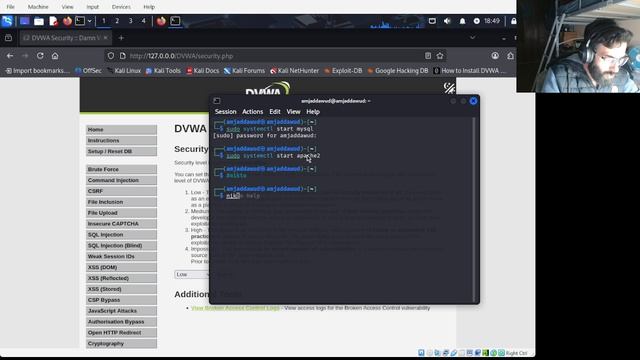Reload the page with the refresh icon
Viewport: 640px width, 360px height.
tap(40, 56)
